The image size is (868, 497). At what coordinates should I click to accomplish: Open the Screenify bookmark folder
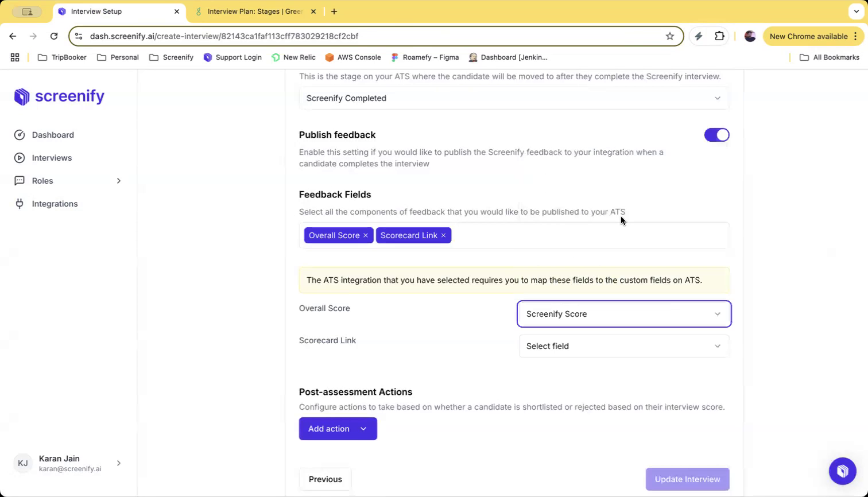pos(171,57)
